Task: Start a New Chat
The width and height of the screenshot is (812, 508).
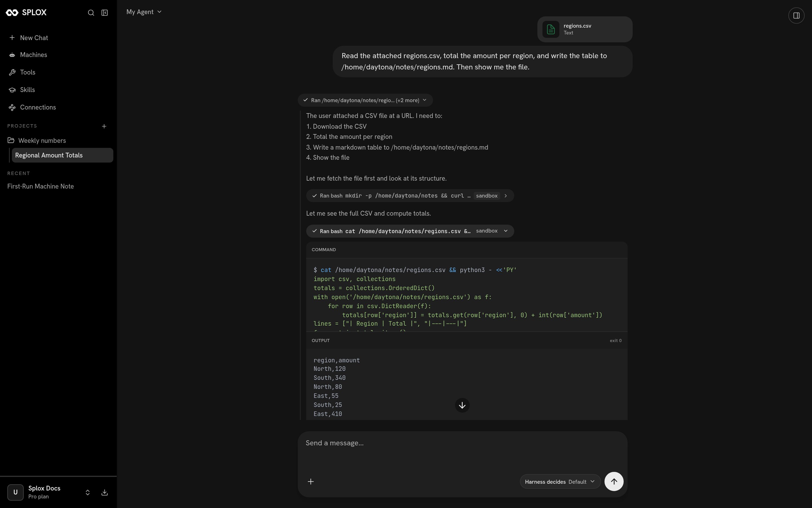Action: point(58,38)
